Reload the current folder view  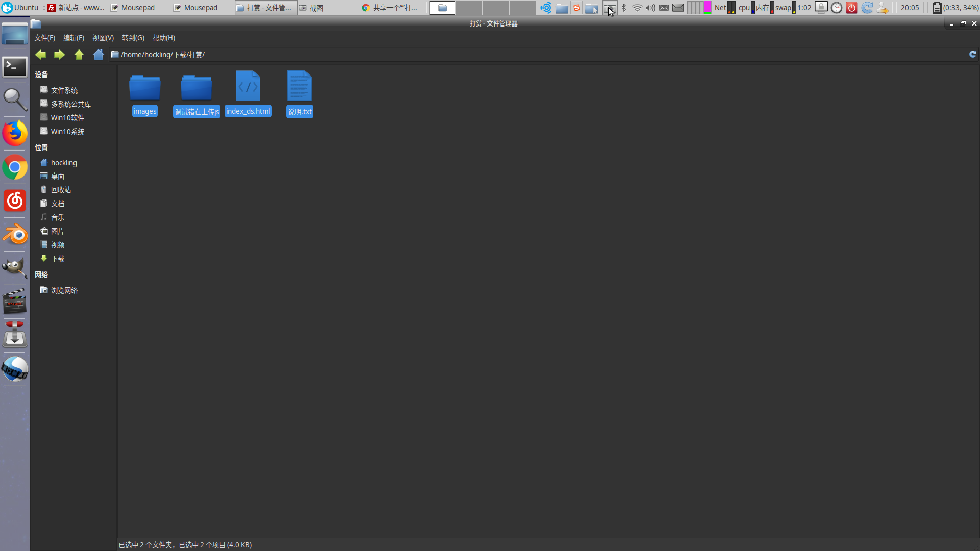pyautogui.click(x=973, y=54)
